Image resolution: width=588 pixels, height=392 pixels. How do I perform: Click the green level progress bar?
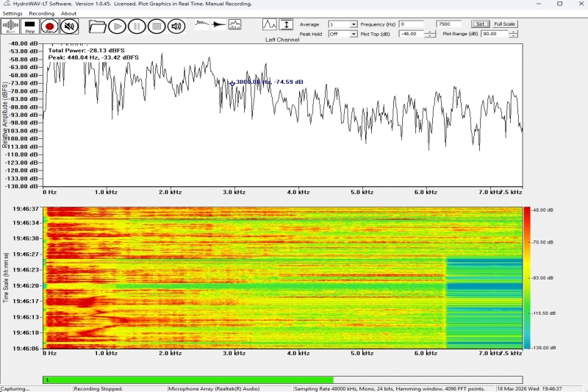[187, 379]
